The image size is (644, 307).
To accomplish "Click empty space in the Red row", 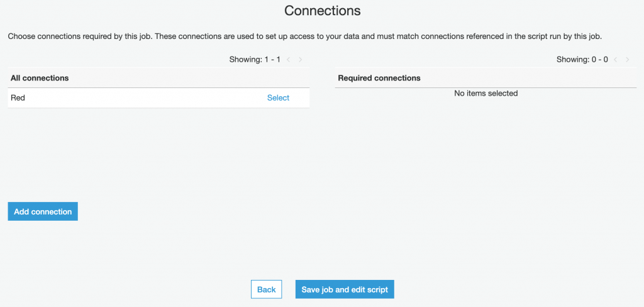I will (145, 98).
